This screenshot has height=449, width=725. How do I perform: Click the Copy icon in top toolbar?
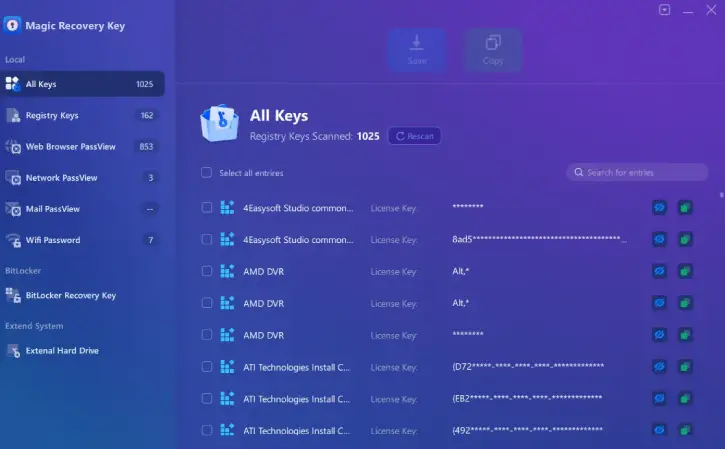(492, 43)
